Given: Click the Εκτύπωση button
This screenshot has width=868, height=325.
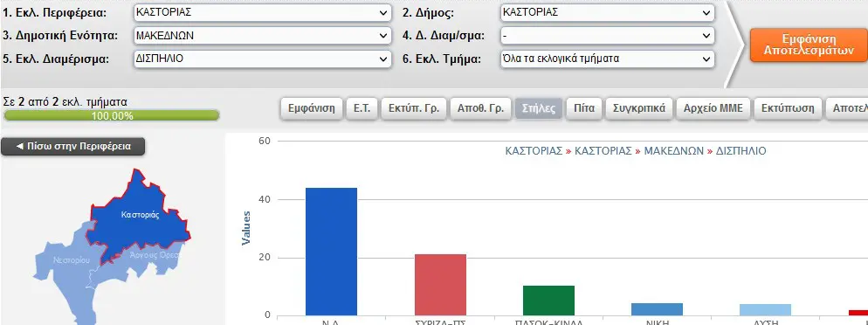Looking at the screenshot, I should click(788, 108).
